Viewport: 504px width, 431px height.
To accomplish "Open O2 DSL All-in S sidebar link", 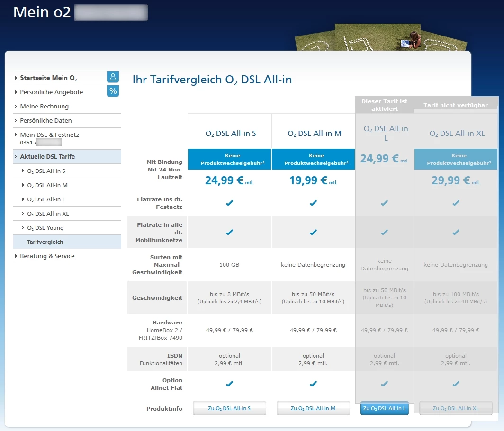I will (x=46, y=171).
